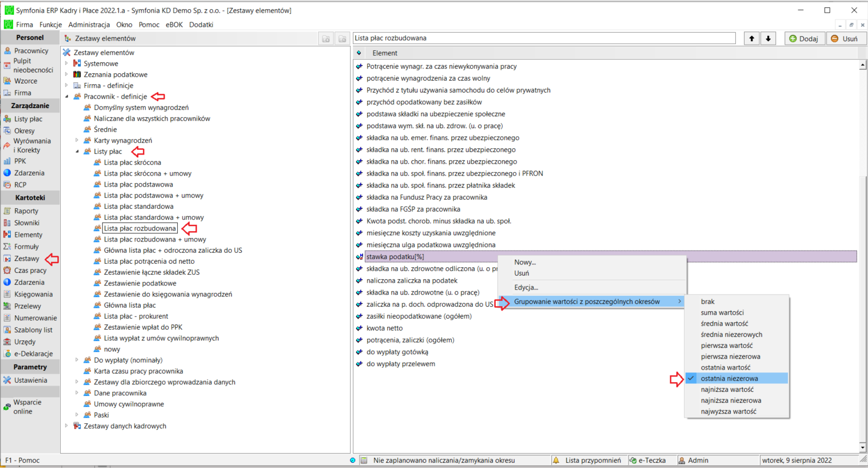Move element down with arrow button

point(768,38)
